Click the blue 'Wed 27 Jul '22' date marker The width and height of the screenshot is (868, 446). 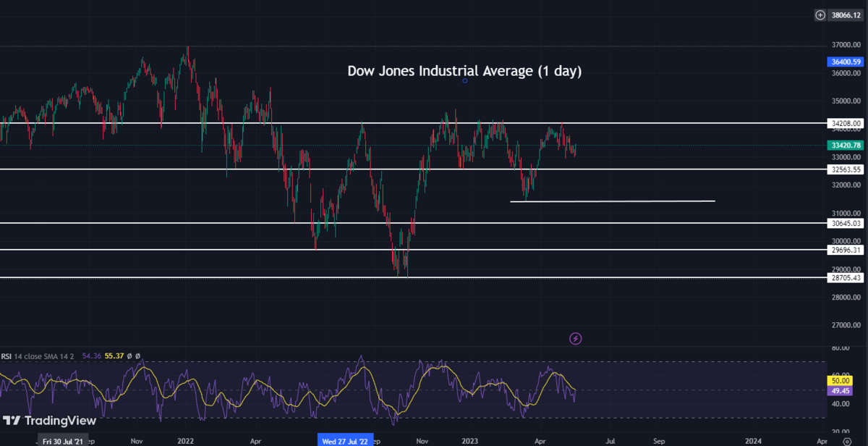344,439
